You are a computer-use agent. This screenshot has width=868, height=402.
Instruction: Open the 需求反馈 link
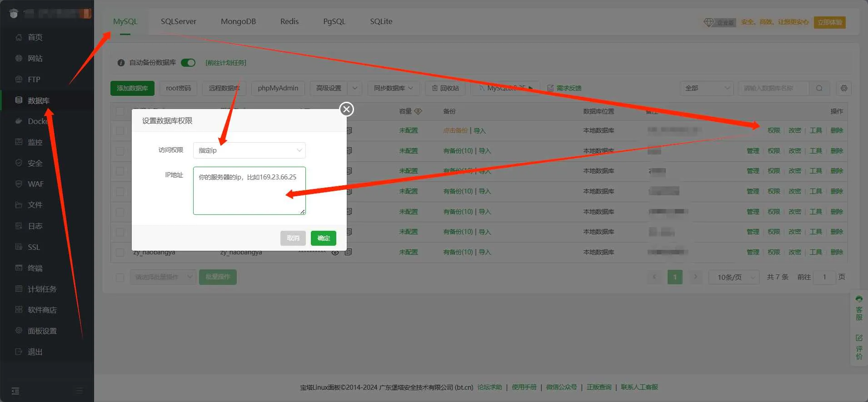pos(564,88)
